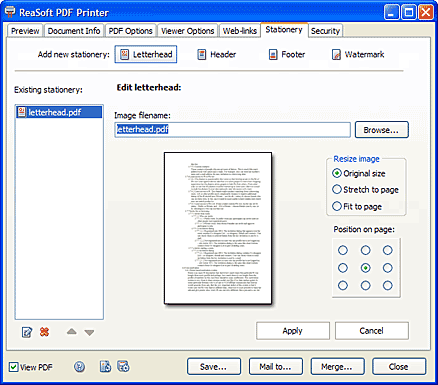Set position to top-center radio button
This screenshot has width=438, height=385.
366,250
